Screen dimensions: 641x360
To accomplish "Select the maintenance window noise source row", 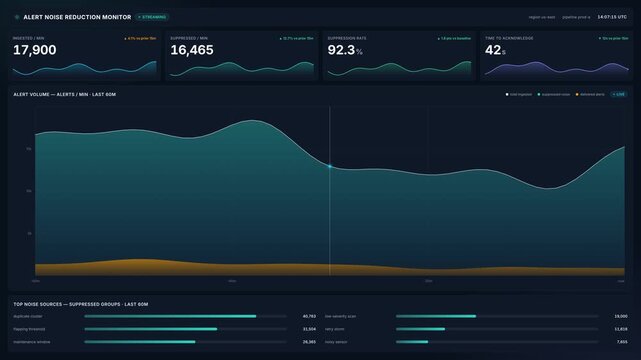I will [x=164, y=342].
